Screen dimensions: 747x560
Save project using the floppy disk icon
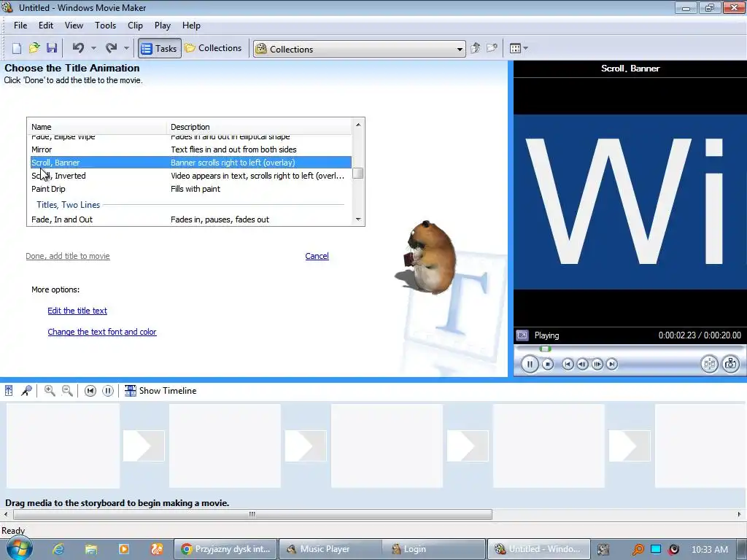pyautogui.click(x=52, y=48)
